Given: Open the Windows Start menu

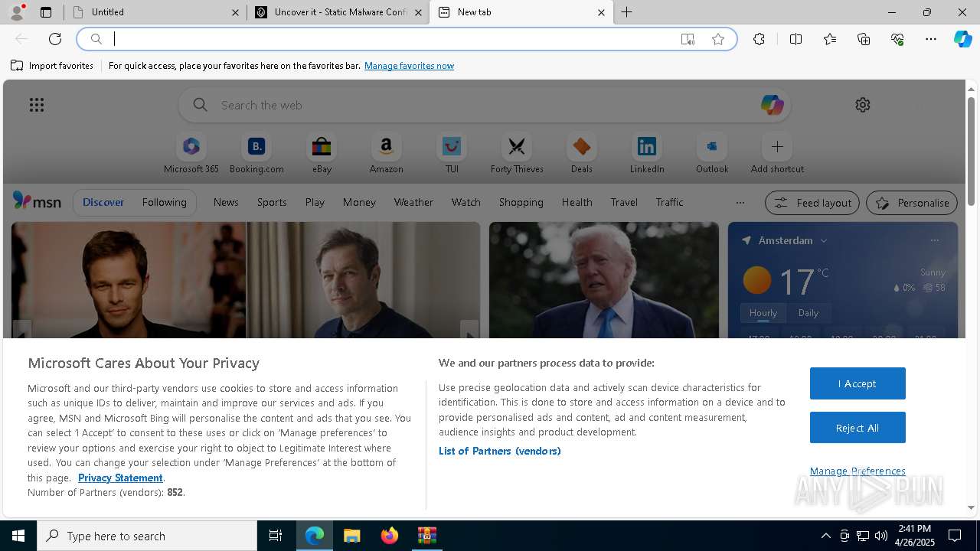Looking at the screenshot, I should pos(18,536).
